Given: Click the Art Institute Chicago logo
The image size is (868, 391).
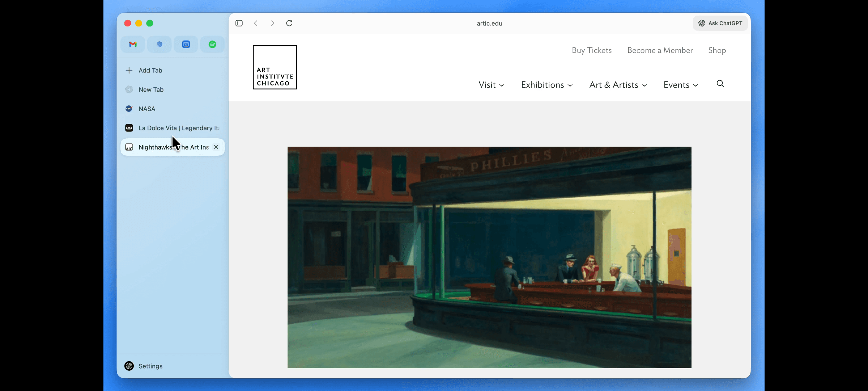Looking at the screenshot, I should coord(275,67).
